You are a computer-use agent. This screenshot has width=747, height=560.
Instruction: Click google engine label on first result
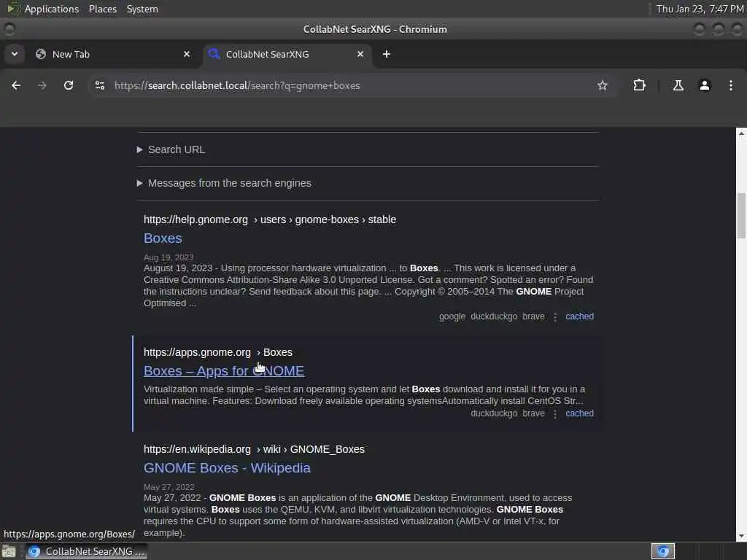pyautogui.click(x=452, y=316)
